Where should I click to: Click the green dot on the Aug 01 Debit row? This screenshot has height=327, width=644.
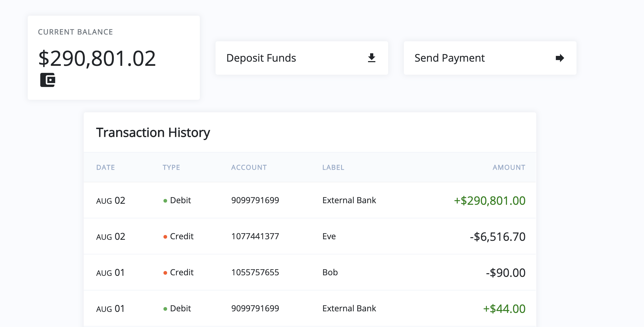coord(165,308)
